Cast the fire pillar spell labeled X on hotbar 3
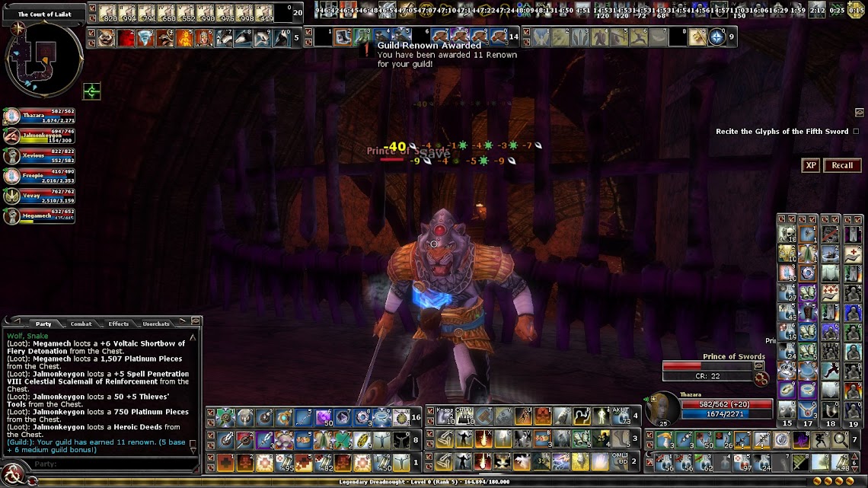This screenshot has height=488, width=868. point(483,439)
